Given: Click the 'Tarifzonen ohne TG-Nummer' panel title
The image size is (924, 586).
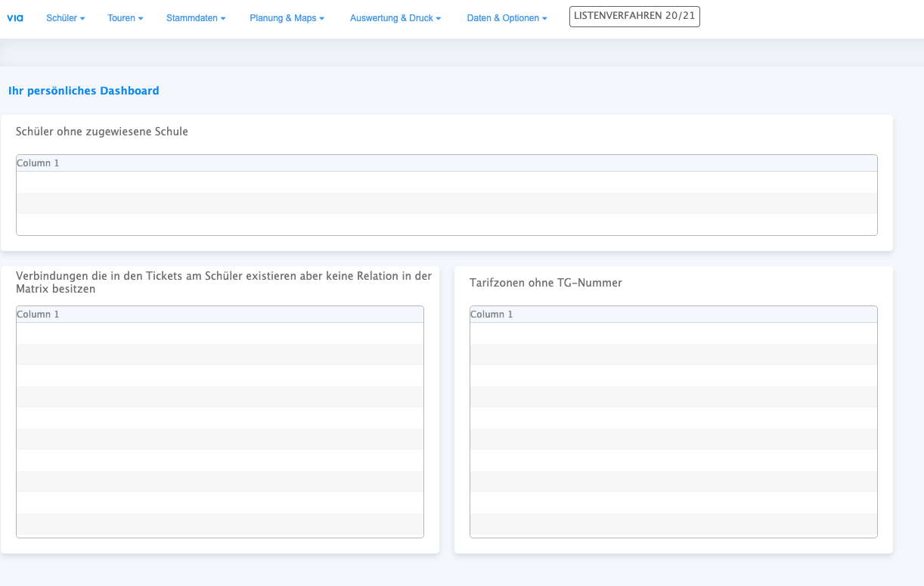Looking at the screenshot, I should pyautogui.click(x=545, y=283).
